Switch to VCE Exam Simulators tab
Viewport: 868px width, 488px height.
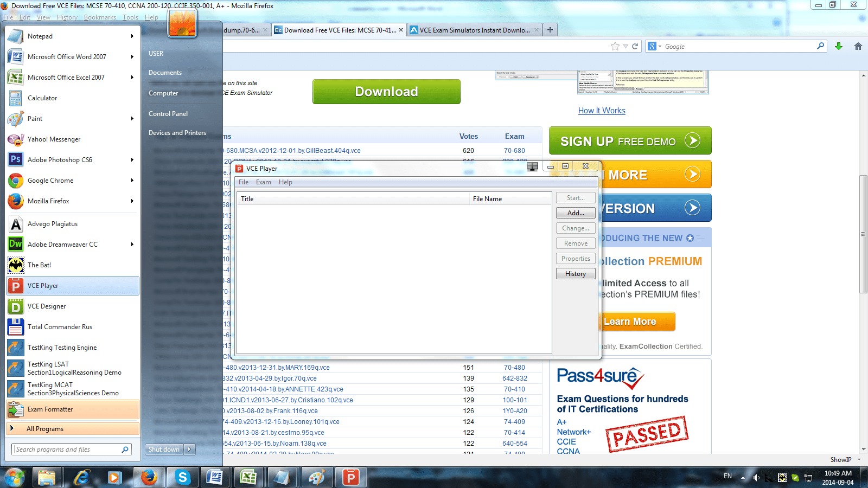point(475,30)
